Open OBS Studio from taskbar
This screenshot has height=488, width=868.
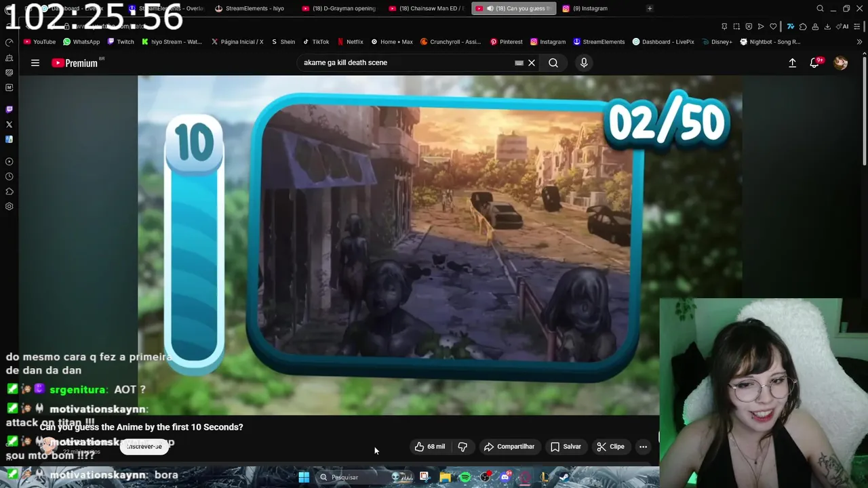485,477
